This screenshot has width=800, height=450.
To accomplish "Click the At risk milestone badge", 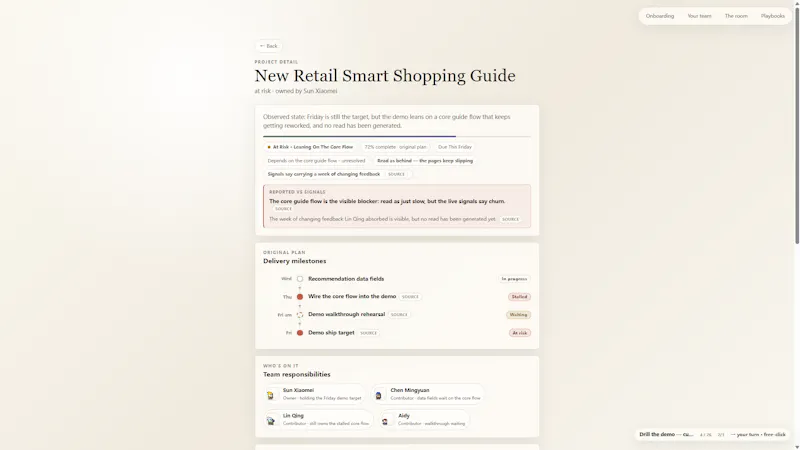I will coord(520,333).
